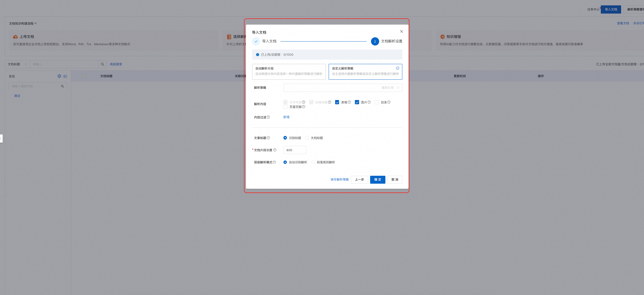Click help icon next to 文章标题

click(x=268, y=138)
